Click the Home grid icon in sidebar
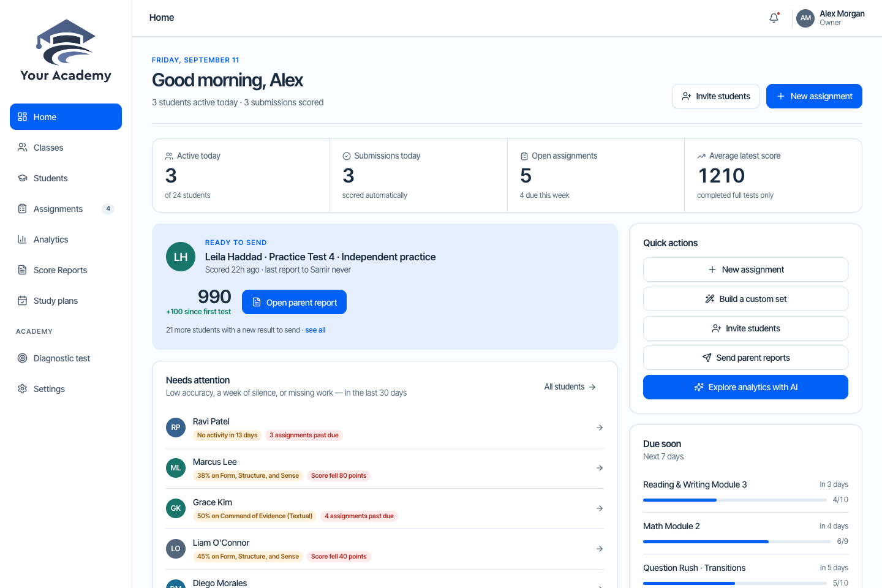 [23, 117]
